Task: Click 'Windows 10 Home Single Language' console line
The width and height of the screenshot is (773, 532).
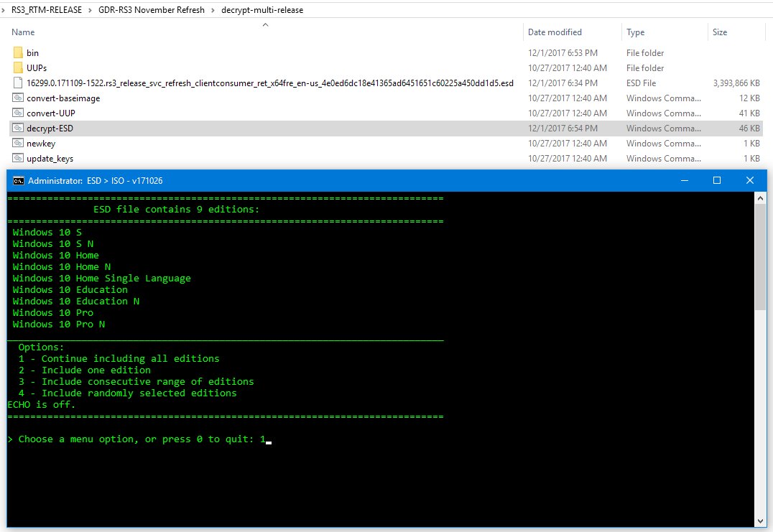Action: pyautogui.click(x=101, y=279)
